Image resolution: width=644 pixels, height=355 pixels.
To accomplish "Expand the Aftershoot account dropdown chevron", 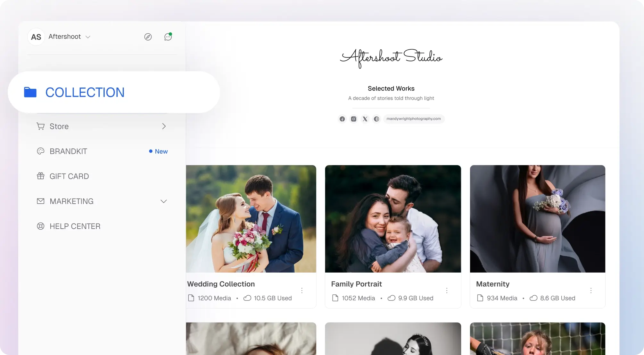I will [88, 37].
